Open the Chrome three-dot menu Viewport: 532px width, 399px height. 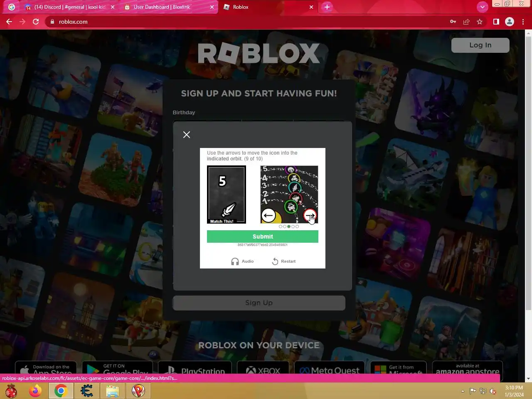(x=523, y=22)
